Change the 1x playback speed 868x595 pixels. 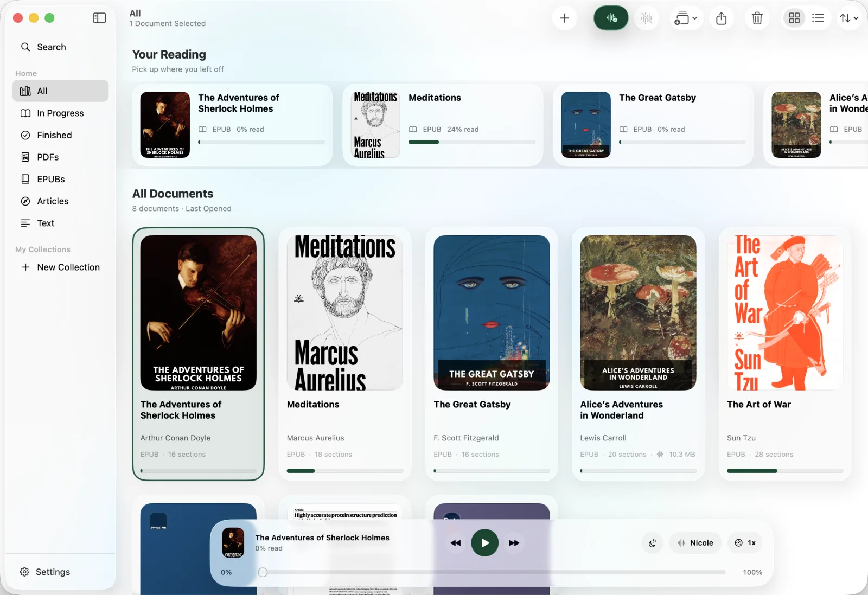click(745, 543)
